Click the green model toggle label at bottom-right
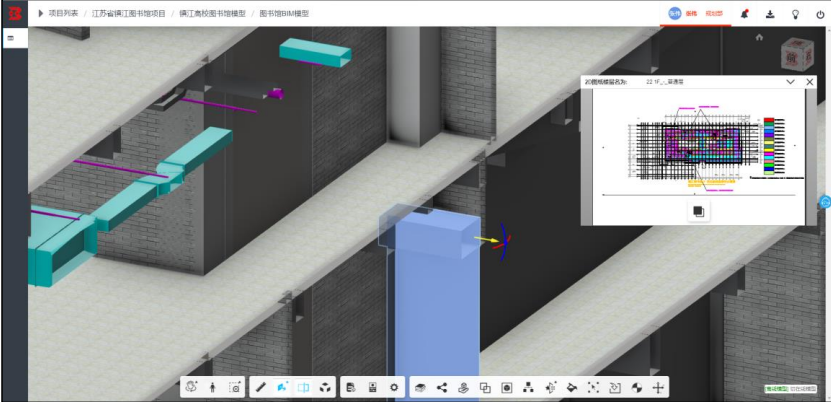The image size is (831, 402). pyautogui.click(x=776, y=388)
